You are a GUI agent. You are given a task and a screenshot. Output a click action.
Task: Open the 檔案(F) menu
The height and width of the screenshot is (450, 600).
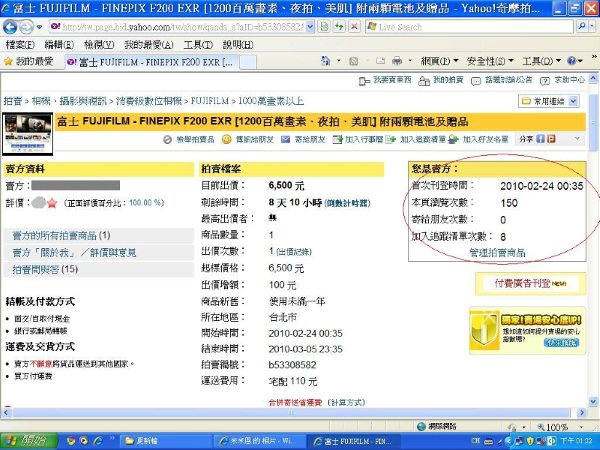[20, 45]
